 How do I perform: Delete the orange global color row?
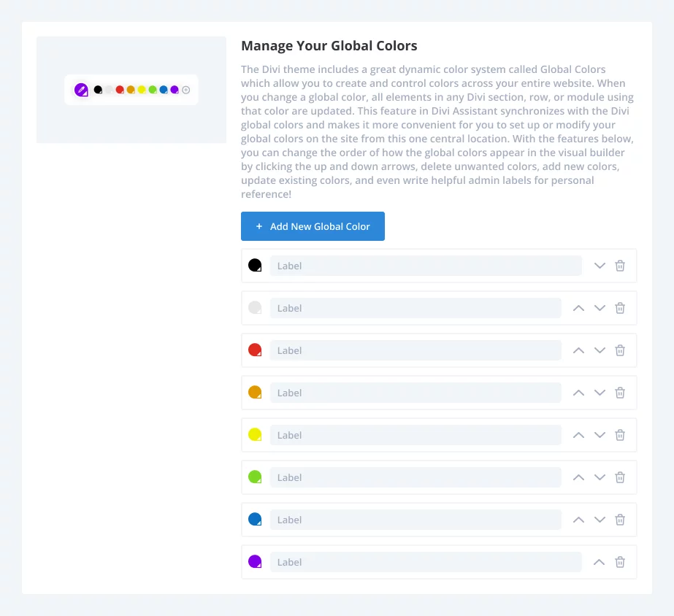pos(620,393)
